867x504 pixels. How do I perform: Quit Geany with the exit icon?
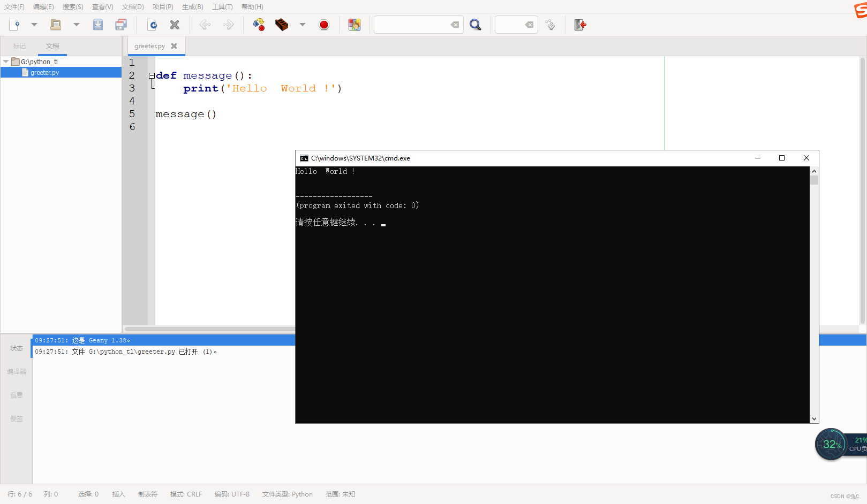tap(580, 25)
